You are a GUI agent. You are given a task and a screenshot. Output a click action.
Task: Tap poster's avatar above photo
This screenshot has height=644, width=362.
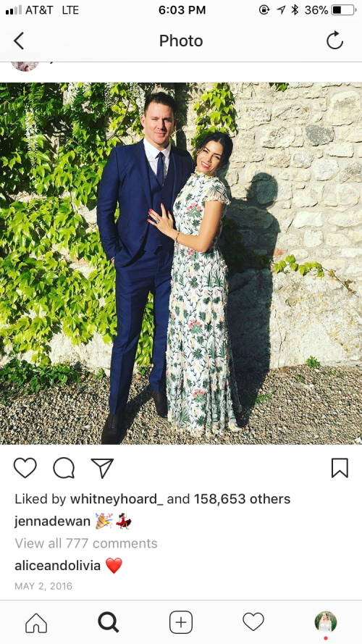25,64
